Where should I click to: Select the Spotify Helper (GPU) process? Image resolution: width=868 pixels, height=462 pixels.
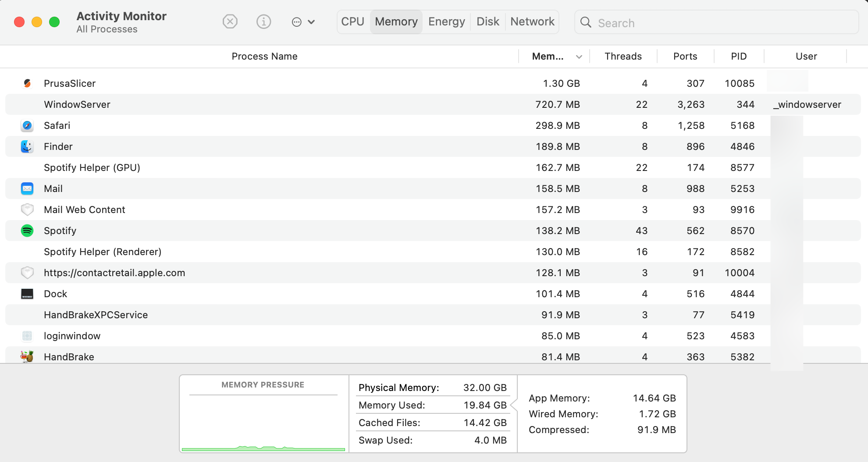click(92, 167)
